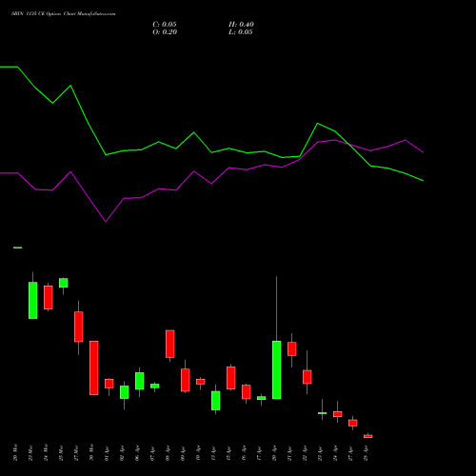The image size is (476, 476).
Task: Click the 08 Apr date label
Action: coord(168,453)
